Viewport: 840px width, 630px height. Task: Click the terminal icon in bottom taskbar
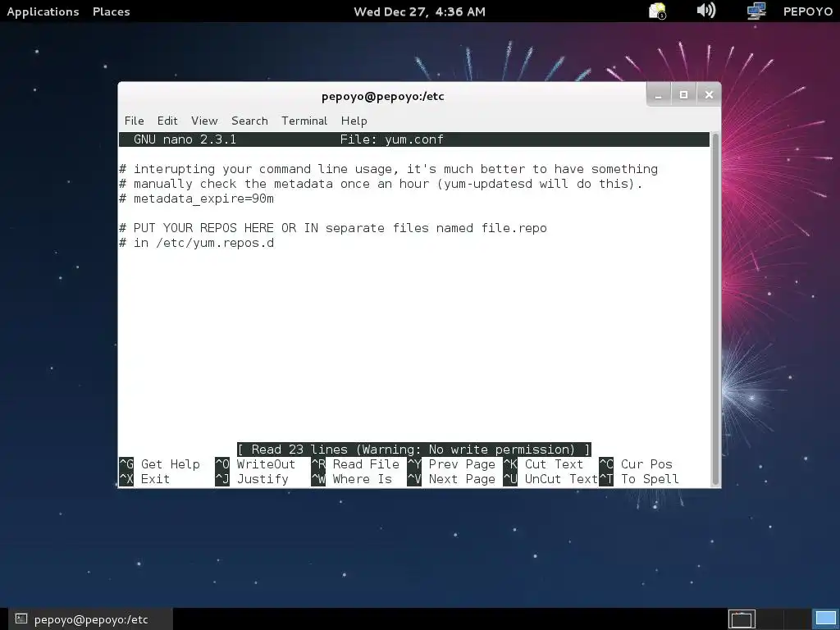21,619
